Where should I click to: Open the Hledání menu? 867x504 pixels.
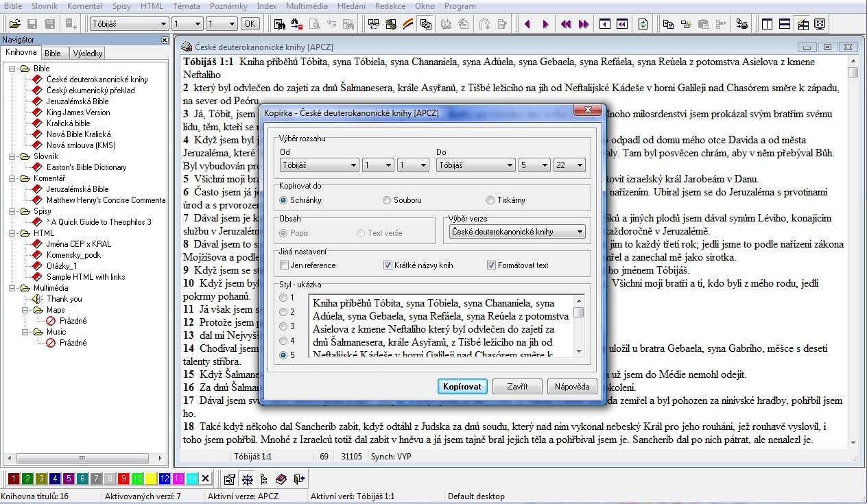click(x=351, y=5)
